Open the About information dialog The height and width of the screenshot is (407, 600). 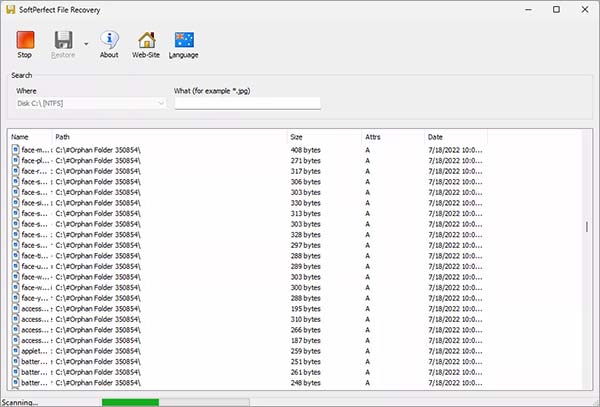(109, 44)
